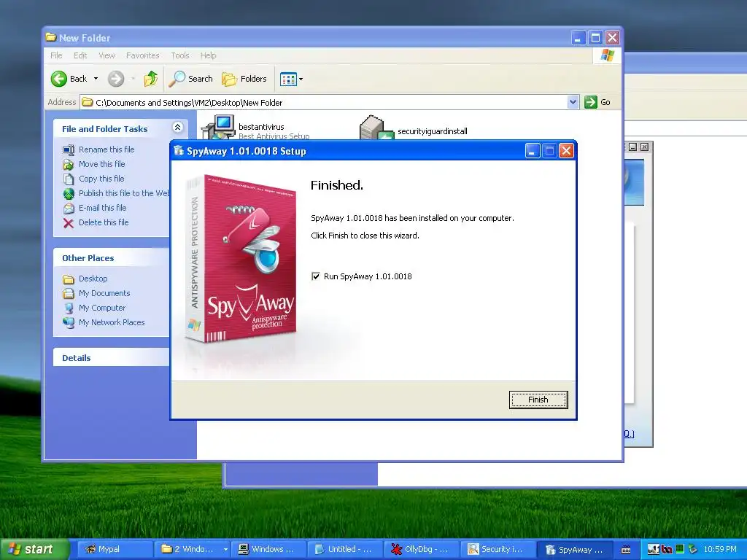
Task: Click Copy this file link
Action: point(101,179)
